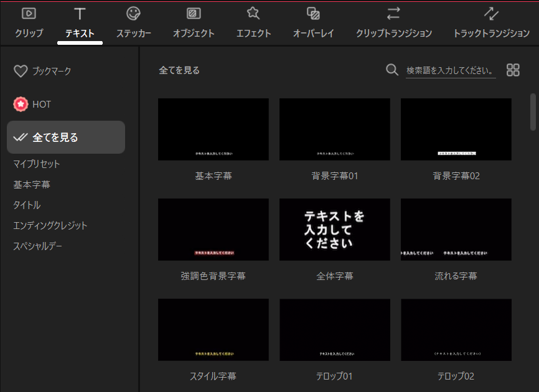Click the search text input field
The width and height of the screenshot is (539, 392).
[x=450, y=70]
